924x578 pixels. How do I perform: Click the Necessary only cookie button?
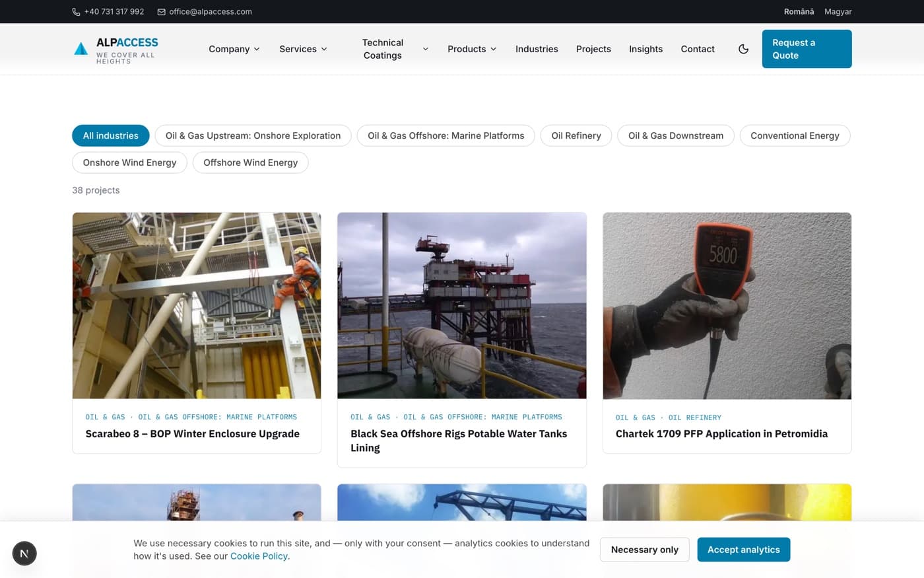coord(645,550)
